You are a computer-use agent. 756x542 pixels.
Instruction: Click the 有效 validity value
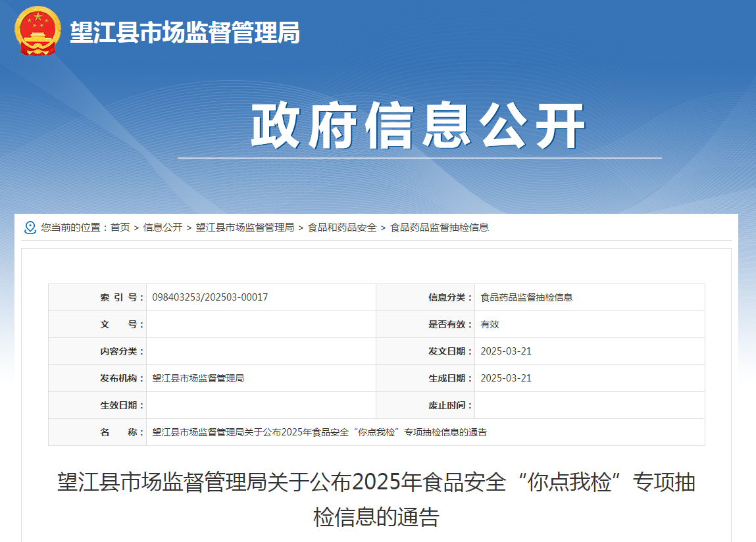click(x=490, y=324)
